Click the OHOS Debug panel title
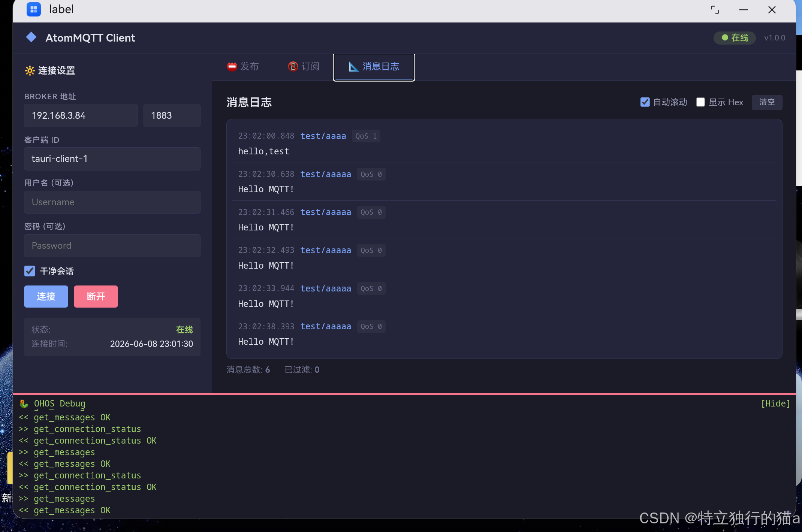The height and width of the screenshot is (532, 802). (x=60, y=403)
